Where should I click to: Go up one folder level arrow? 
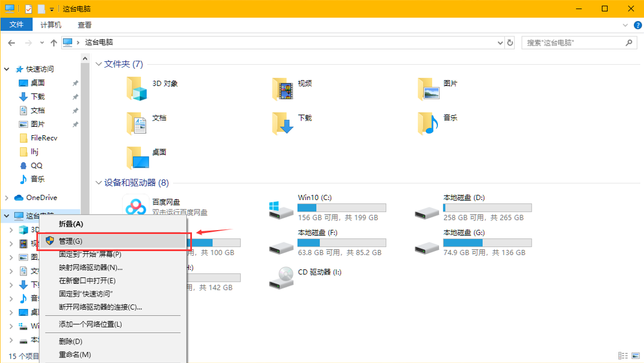(54, 43)
